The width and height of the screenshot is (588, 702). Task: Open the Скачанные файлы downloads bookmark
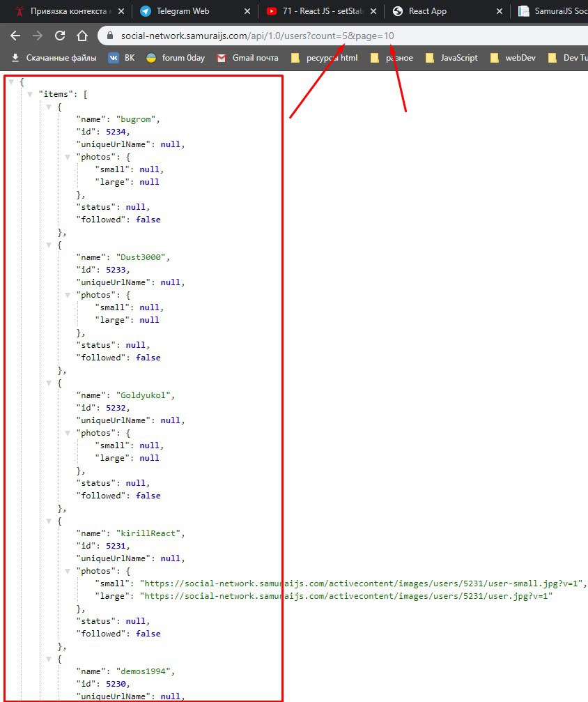[x=54, y=58]
